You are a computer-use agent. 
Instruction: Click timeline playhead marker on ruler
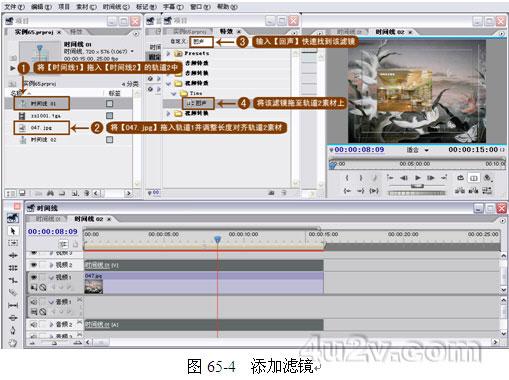[x=218, y=239]
